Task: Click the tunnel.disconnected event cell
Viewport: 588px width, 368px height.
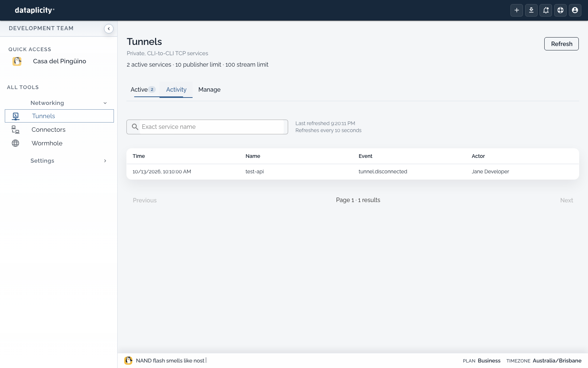Action: (x=383, y=172)
